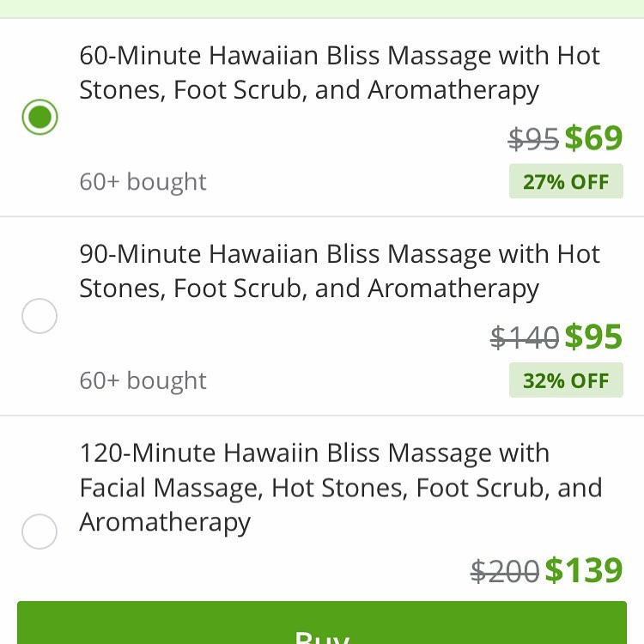Click the 32% OFF discount badge
The image size is (644, 644).
[566, 380]
